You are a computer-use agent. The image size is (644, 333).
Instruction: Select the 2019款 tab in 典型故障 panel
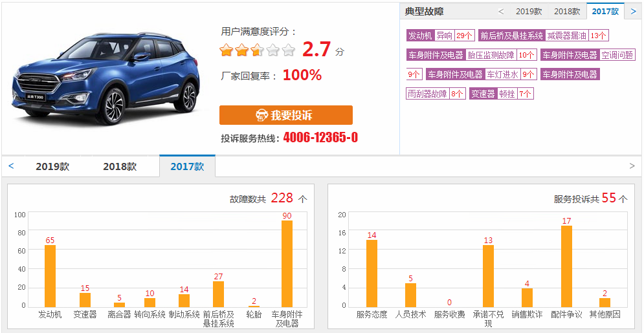pos(528,11)
